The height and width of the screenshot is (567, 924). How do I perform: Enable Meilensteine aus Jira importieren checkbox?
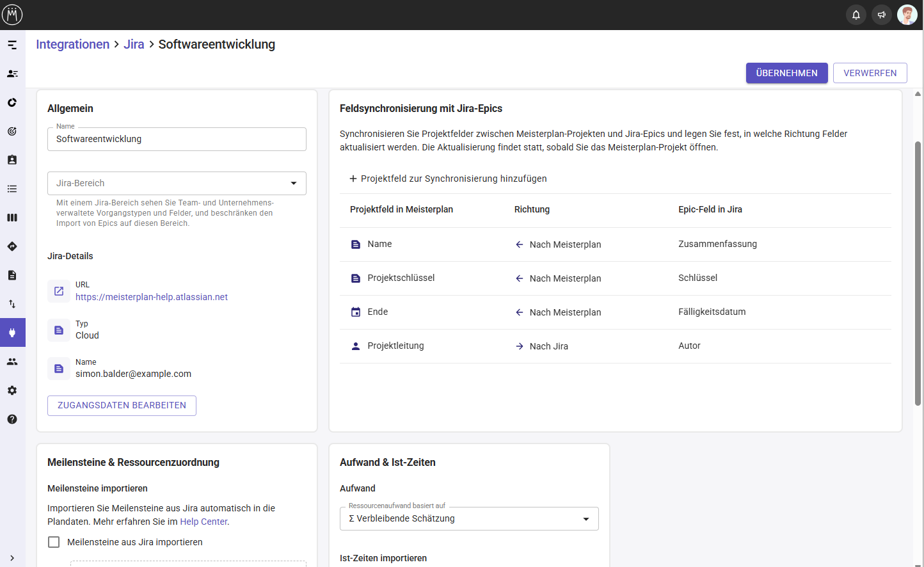coord(54,542)
